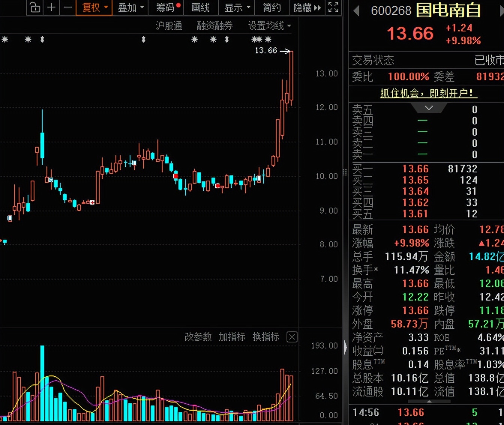This screenshot has height=425, width=504.
Task: Enter fullscreen with the expand arrows icon
Action: click(x=333, y=7)
